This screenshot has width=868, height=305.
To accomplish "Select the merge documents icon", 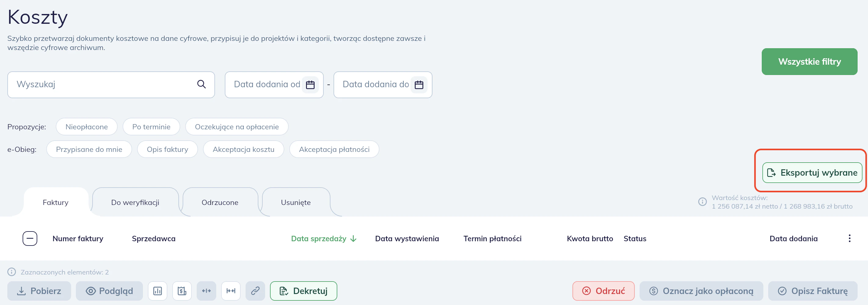I will (231, 291).
